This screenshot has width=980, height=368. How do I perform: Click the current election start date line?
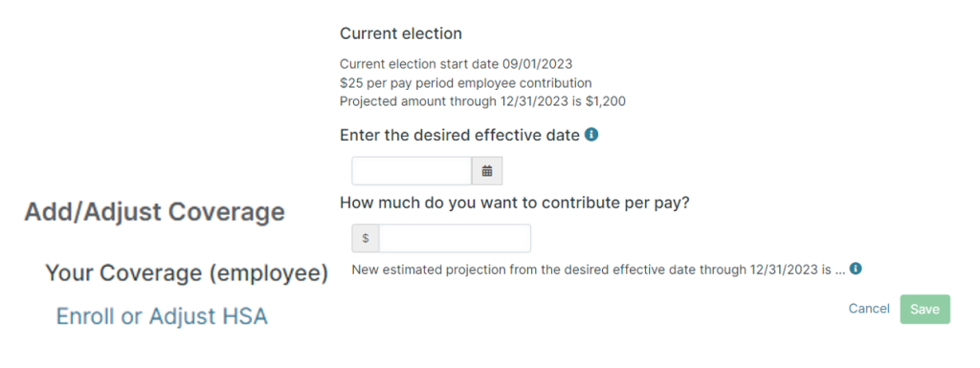(456, 64)
